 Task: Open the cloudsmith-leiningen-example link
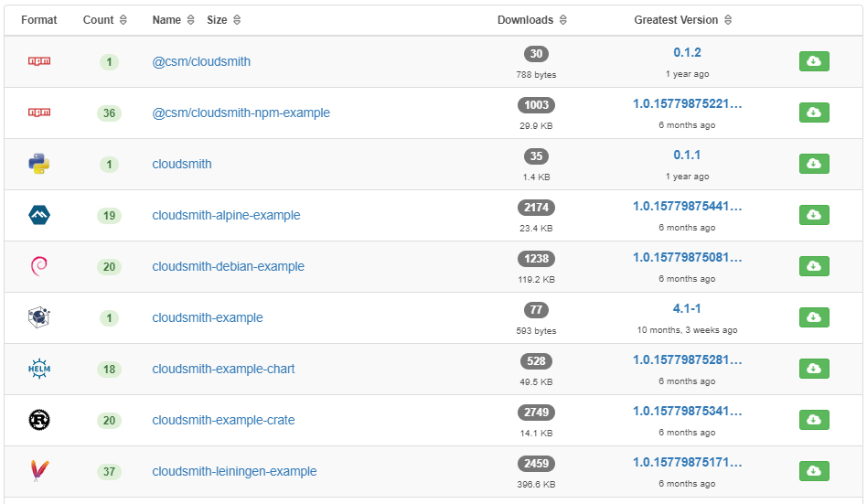[234, 471]
